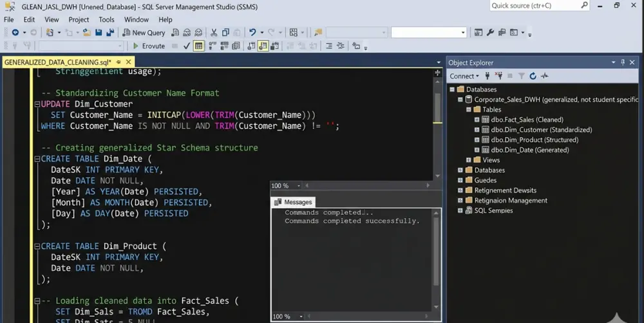Click the New Query button
Image resolution: width=644 pixels, height=323 pixels.
click(144, 32)
